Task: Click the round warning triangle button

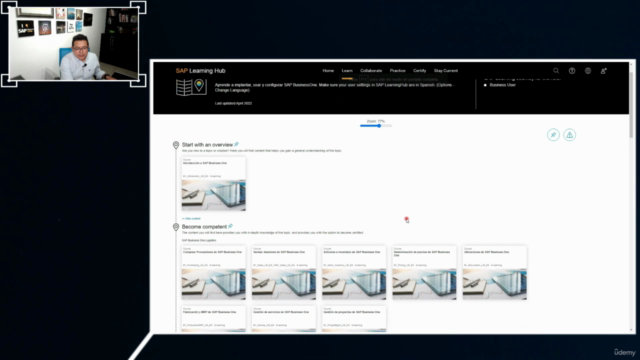Action: pyautogui.click(x=570, y=135)
